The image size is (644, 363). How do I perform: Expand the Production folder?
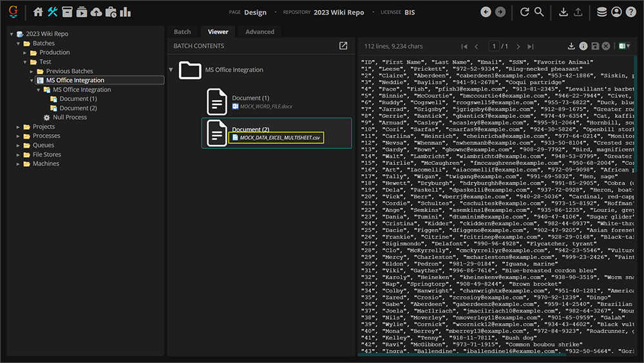26,53
